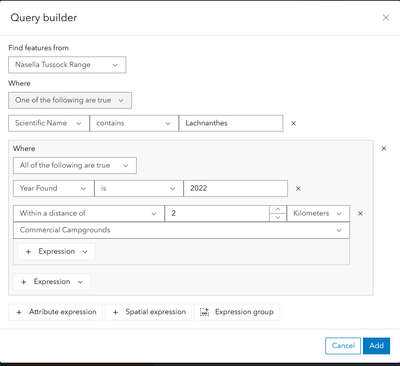Image resolution: width=400 pixels, height=366 pixels.
Task: Remove the Year Found expression
Action: (298, 188)
